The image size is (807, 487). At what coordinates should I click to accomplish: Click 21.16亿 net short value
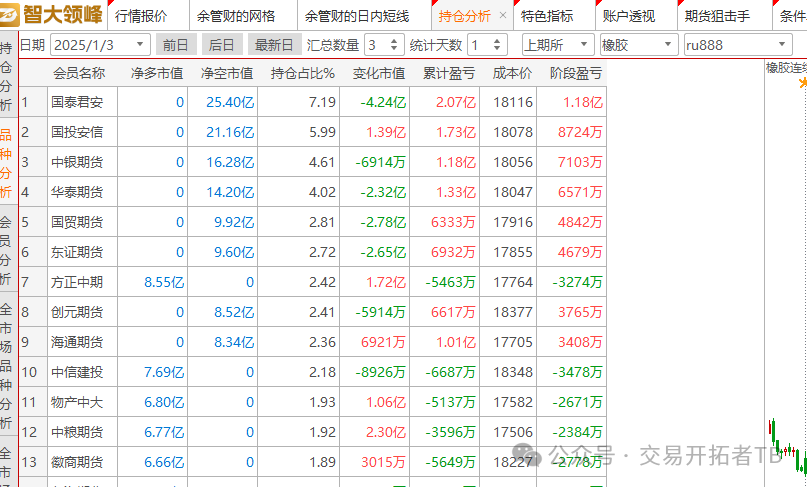(230, 132)
